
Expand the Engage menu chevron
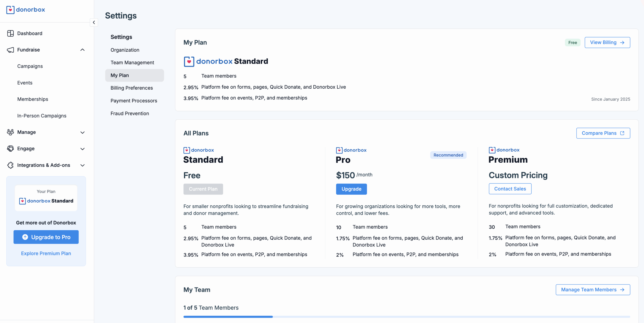(83, 149)
